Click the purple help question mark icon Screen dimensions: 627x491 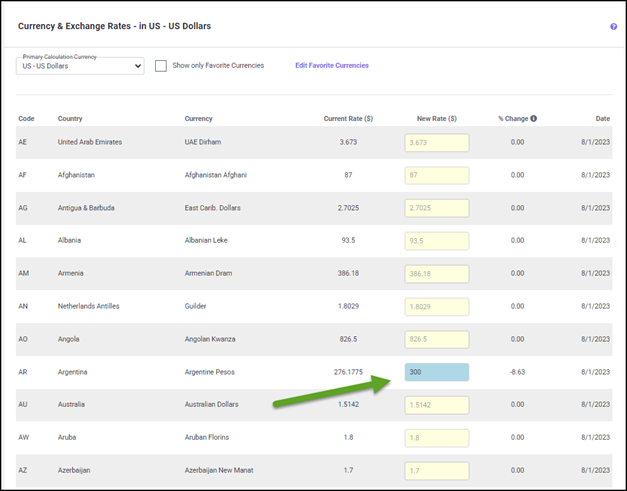[x=613, y=27]
